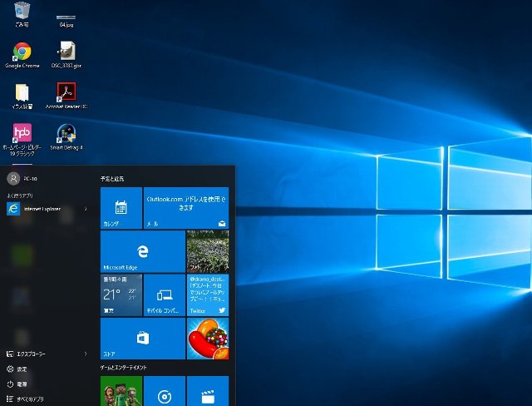This screenshot has width=532, height=406.
Task: Open the 04.jpg file on desktop
Action: [x=67, y=18]
